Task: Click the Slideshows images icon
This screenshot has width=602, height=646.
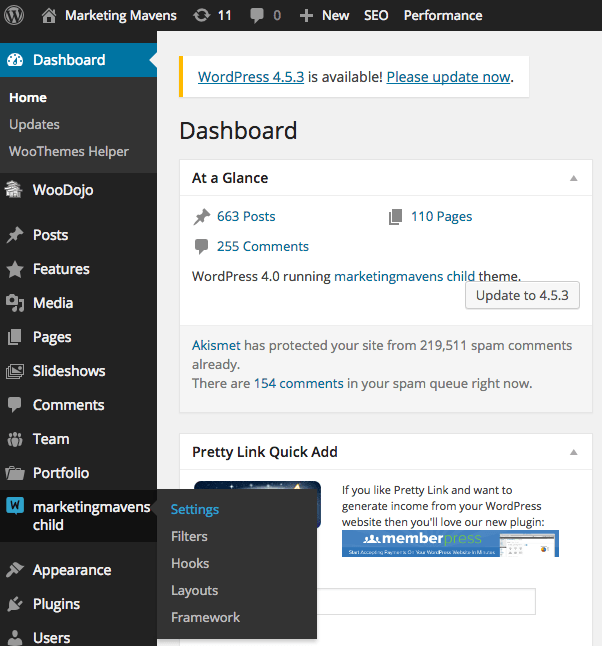Action: pos(15,371)
